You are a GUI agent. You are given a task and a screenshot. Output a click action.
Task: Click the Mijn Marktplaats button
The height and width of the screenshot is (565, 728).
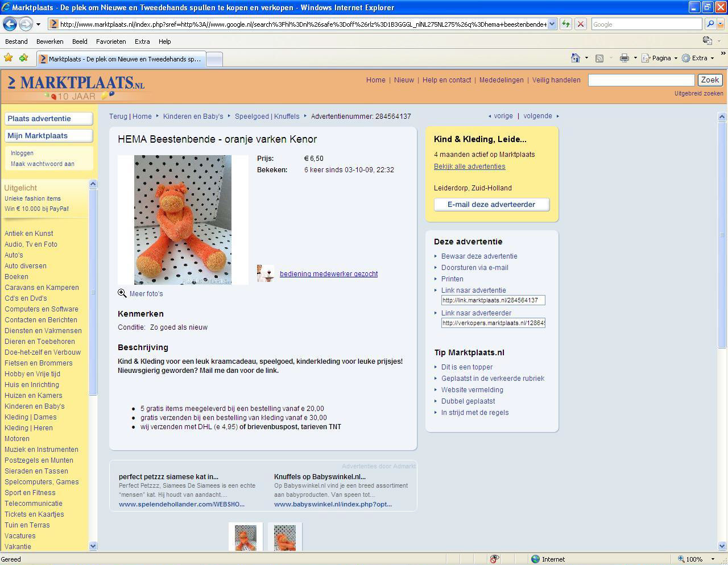coord(49,136)
